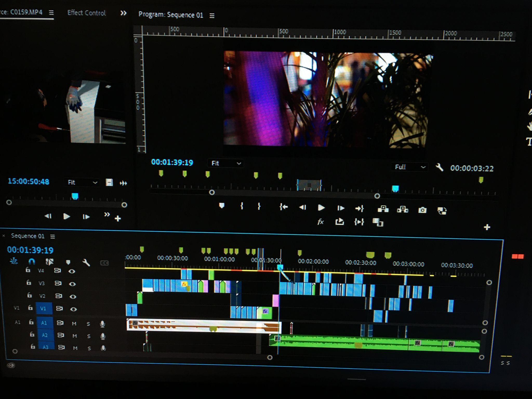Open the Source monitor Fit zoom dropdown
The image size is (532, 399).
point(82,182)
